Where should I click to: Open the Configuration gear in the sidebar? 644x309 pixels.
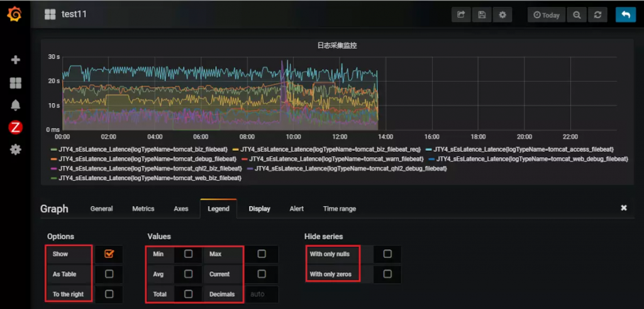(15, 149)
